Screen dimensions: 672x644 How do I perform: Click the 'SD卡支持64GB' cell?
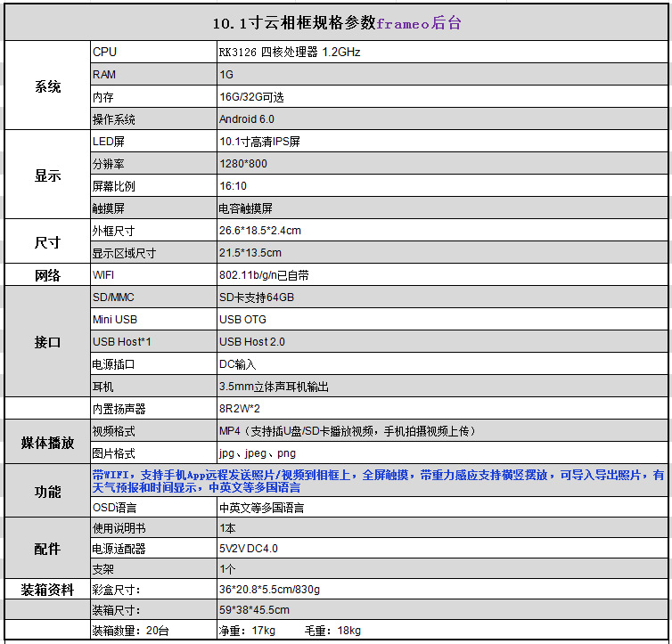coord(442,297)
